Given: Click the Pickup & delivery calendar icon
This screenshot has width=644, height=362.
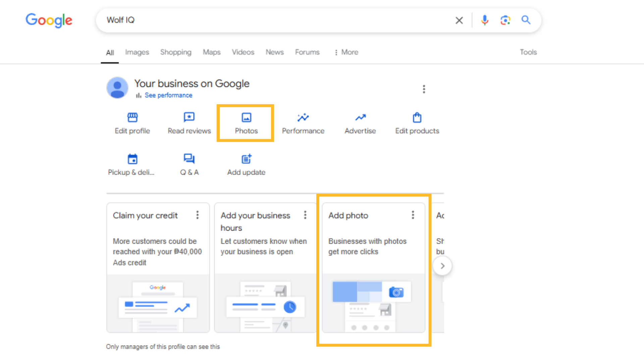Looking at the screenshot, I should (x=132, y=159).
